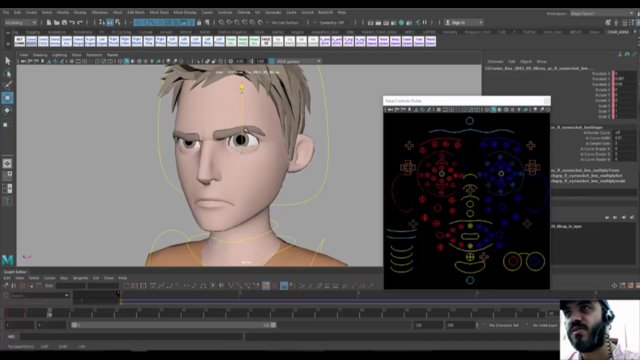This screenshot has height=360, width=640.
Task: Open the No Character Set dropdown
Action: tap(504, 325)
